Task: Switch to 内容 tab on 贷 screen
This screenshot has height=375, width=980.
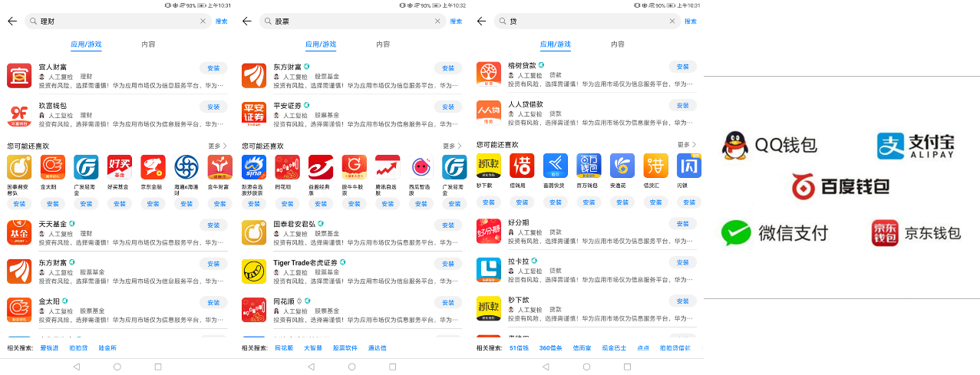Action: click(x=618, y=44)
